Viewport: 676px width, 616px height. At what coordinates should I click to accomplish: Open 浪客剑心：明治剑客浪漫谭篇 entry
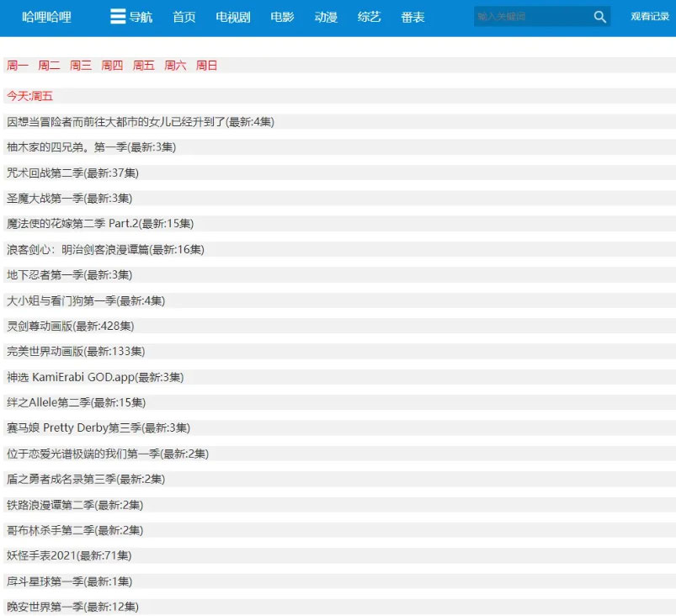(105, 250)
